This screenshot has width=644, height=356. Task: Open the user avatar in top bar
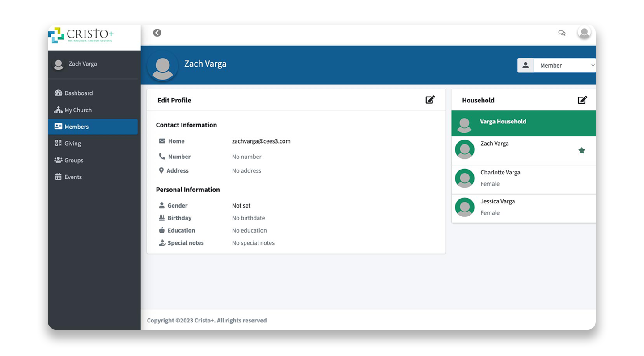(584, 33)
